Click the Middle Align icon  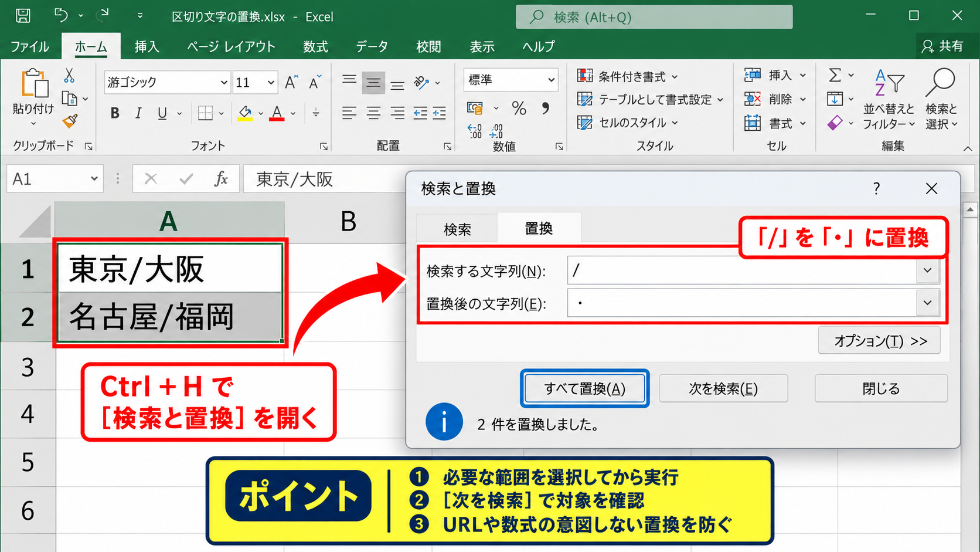pyautogui.click(x=373, y=83)
